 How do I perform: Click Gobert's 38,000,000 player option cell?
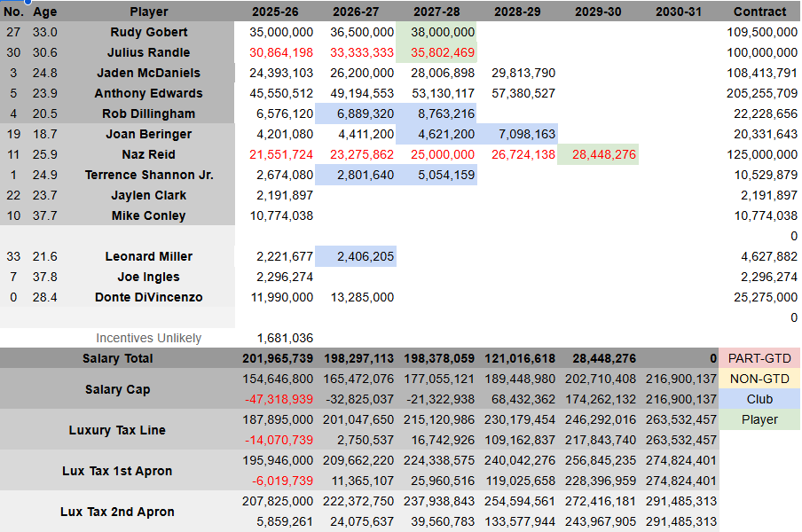tap(436, 32)
